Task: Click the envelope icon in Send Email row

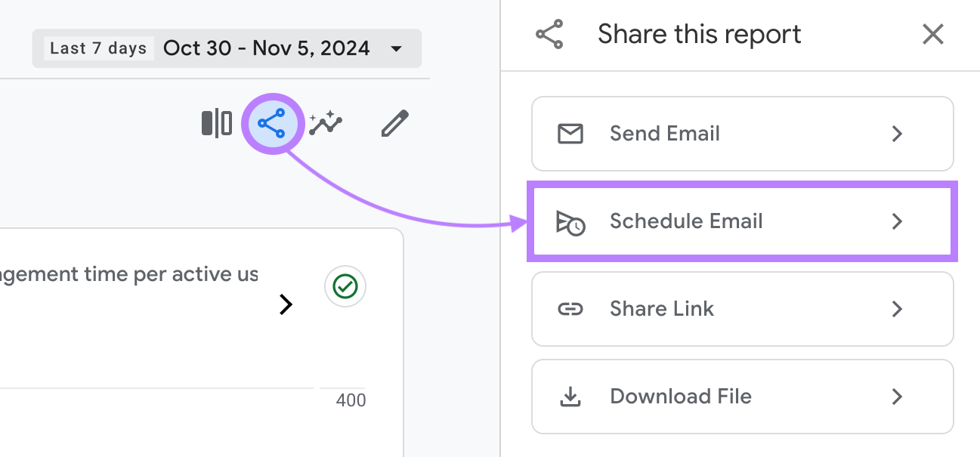Action: pos(571,134)
